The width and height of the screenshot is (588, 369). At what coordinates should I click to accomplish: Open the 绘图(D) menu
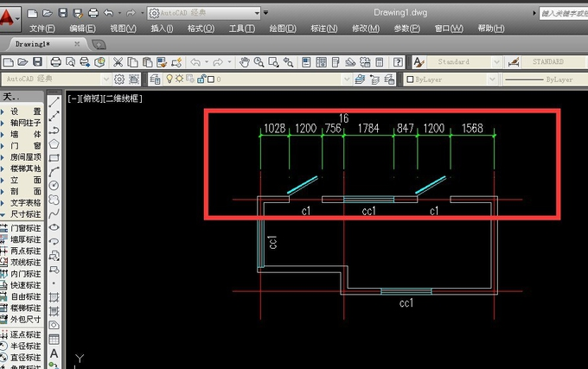(x=283, y=29)
